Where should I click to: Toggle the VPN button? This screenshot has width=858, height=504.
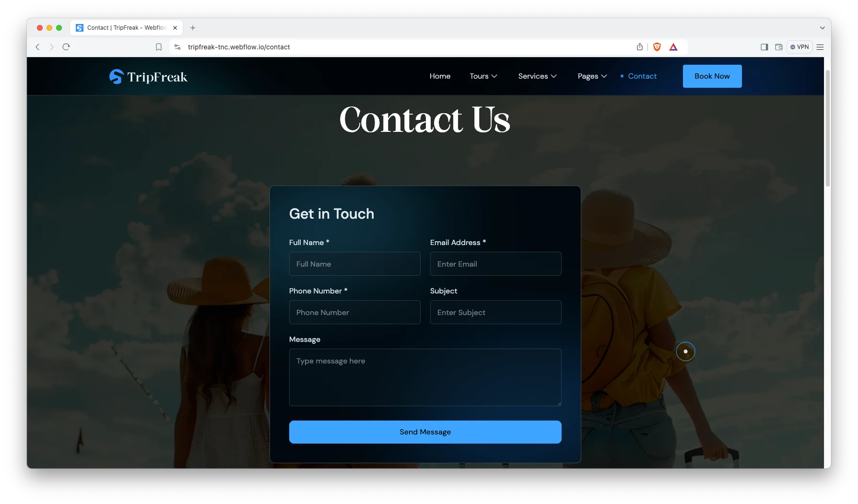pos(799,47)
